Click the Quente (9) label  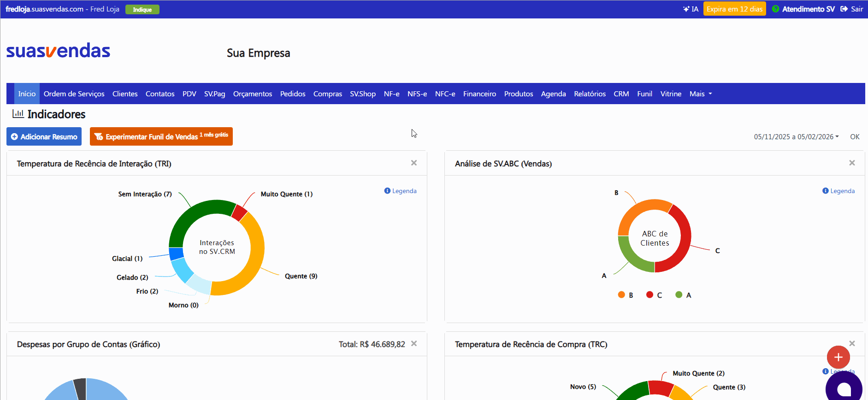301,276
